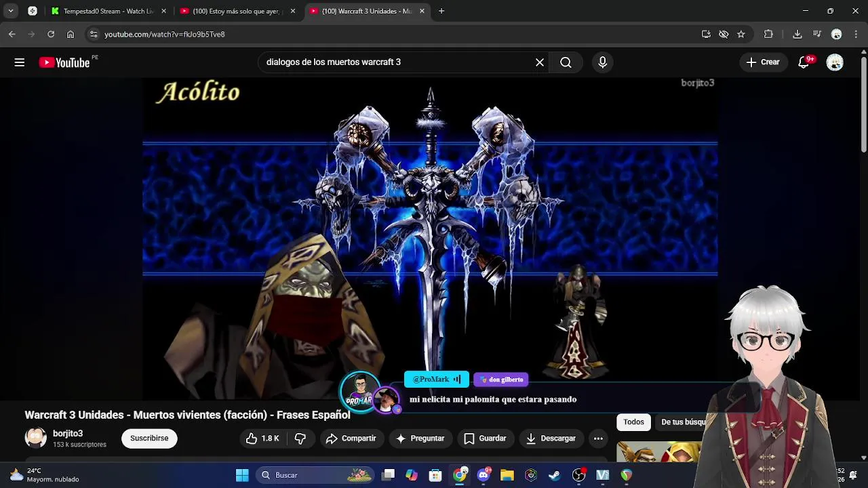The width and height of the screenshot is (868, 488).
Task: Subscribe via the Suscribirse button
Action: pos(149,439)
